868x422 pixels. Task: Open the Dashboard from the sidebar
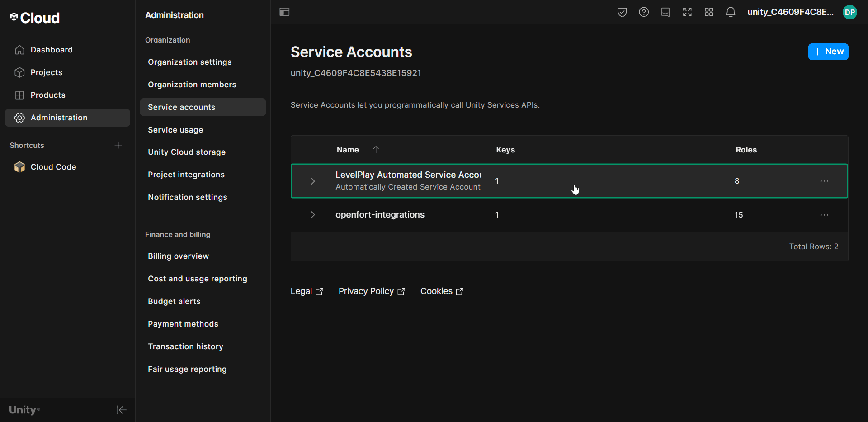(51, 49)
